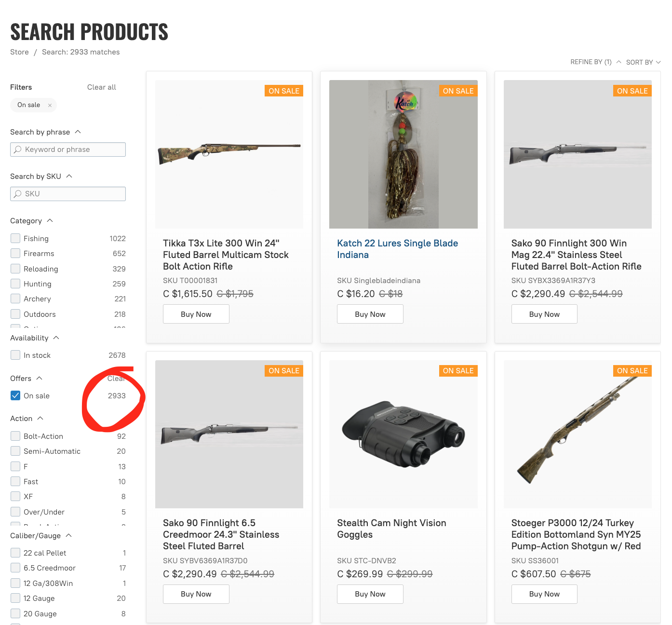
Task: Collapse the Action section chevron
Action: [40, 418]
